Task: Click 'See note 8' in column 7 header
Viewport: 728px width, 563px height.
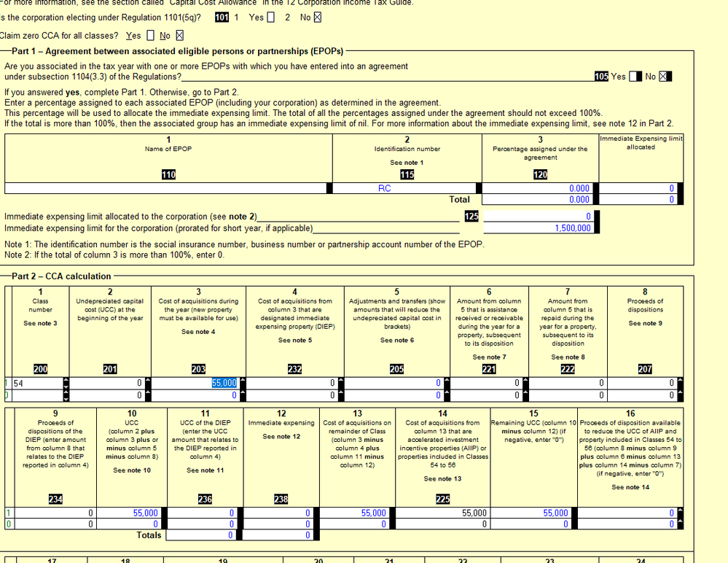Action: click(x=568, y=357)
